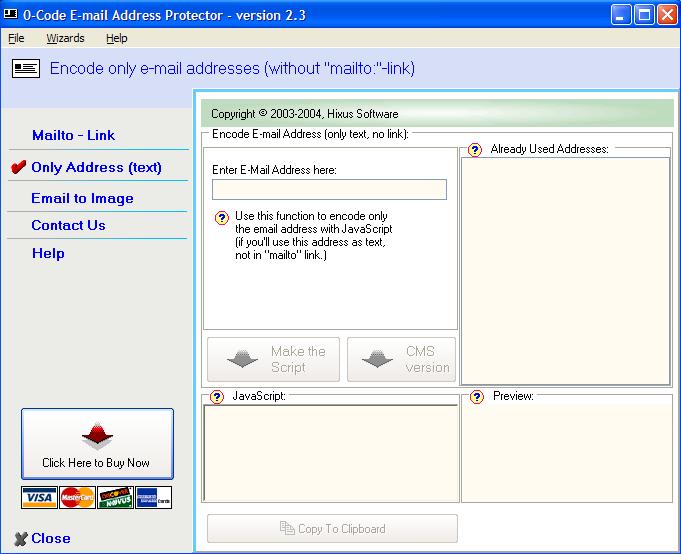Click the Close link in sidebar
The width and height of the screenshot is (681, 554).
pyautogui.click(x=51, y=538)
